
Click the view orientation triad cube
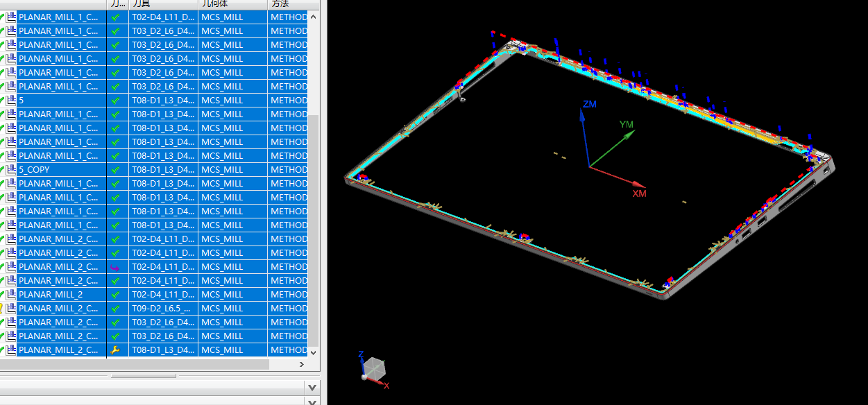click(x=375, y=368)
